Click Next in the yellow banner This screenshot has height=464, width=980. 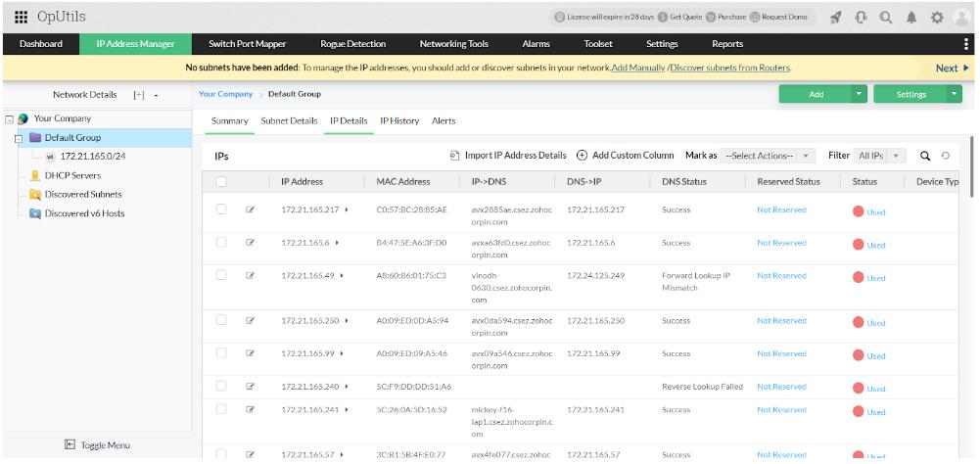[952, 69]
